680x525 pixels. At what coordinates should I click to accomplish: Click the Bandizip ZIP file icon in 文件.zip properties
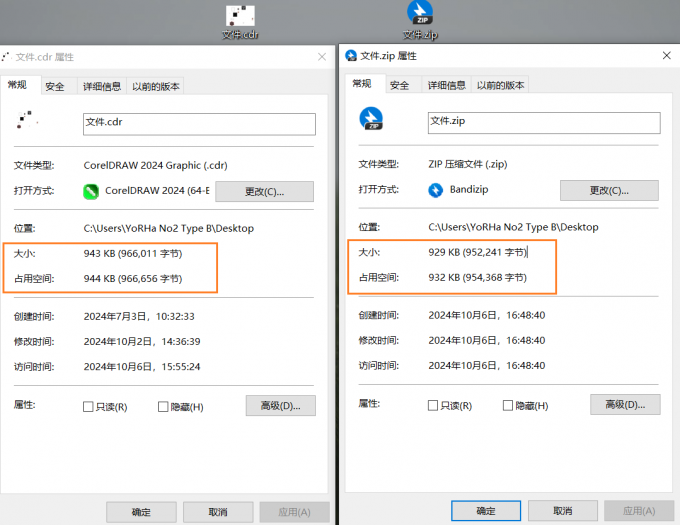click(371, 119)
